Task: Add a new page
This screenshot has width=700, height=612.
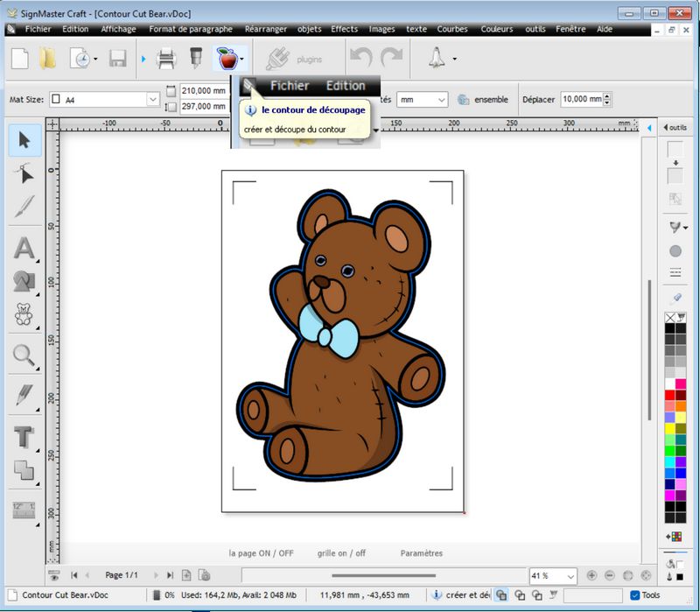Action: 186,575
